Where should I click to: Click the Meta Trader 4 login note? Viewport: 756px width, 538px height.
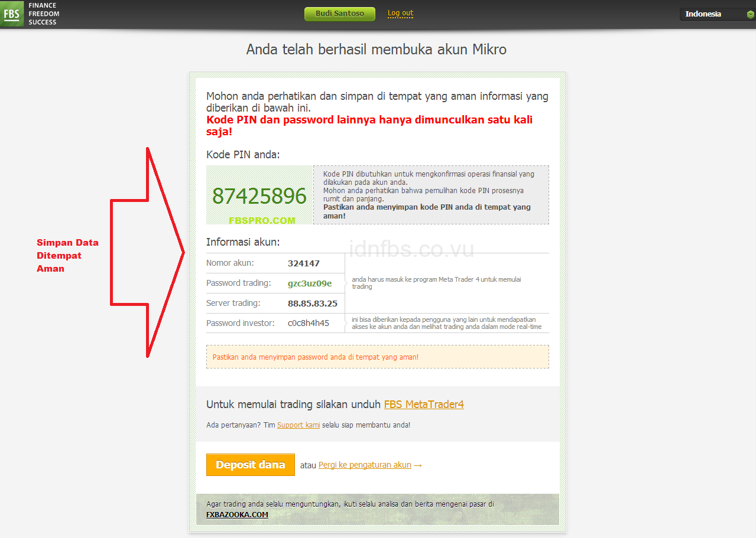pyautogui.click(x=437, y=283)
